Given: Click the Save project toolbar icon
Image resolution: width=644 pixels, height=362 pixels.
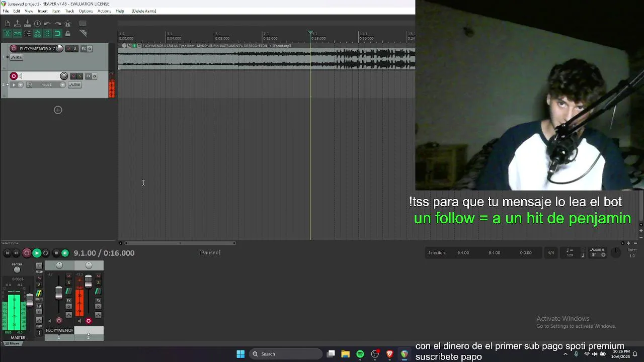Looking at the screenshot, I should click(27, 24).
